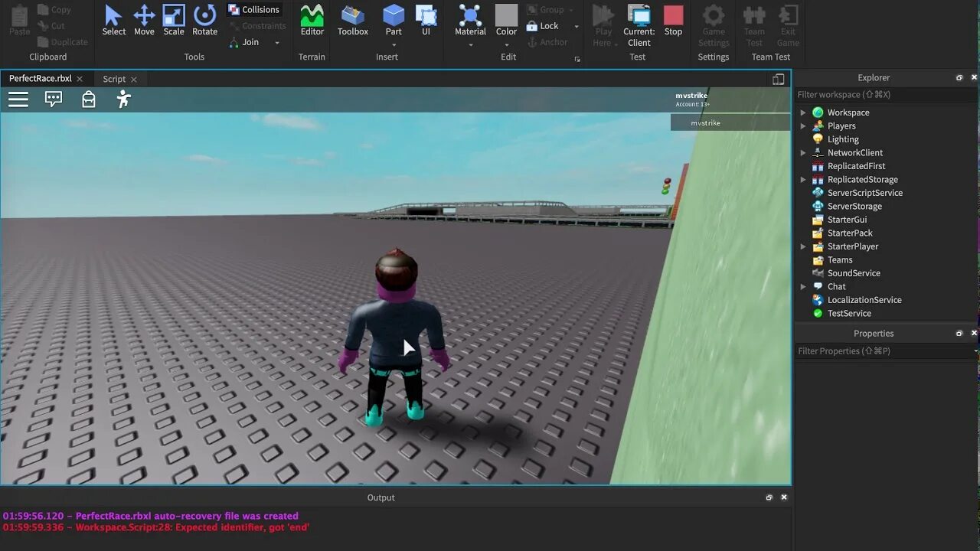This screenshot has width=980, height=551.
Task: Select LocalizationService in the Explorer
Action: point(864,300)
